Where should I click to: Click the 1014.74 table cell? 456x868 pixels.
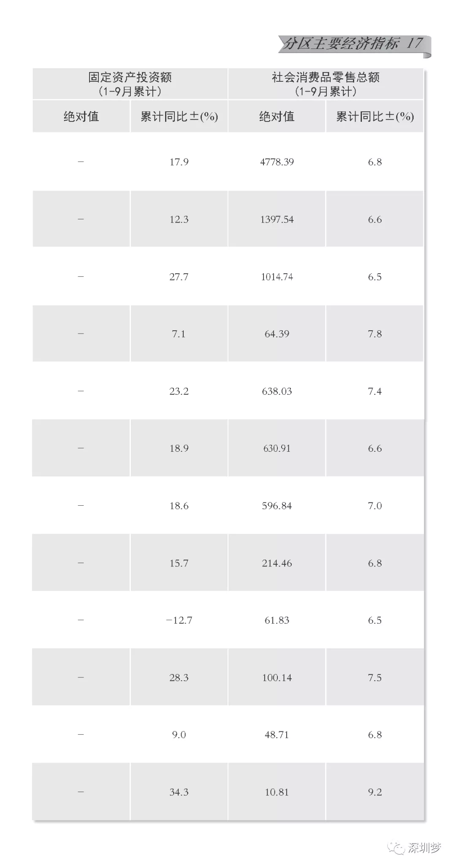click(x=277, y=277)
